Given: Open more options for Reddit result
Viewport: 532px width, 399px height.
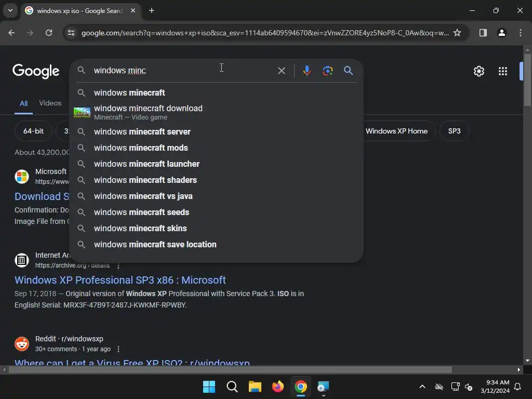Looking at the screenshot, I should pyautogui.click(x=118, y=349).
